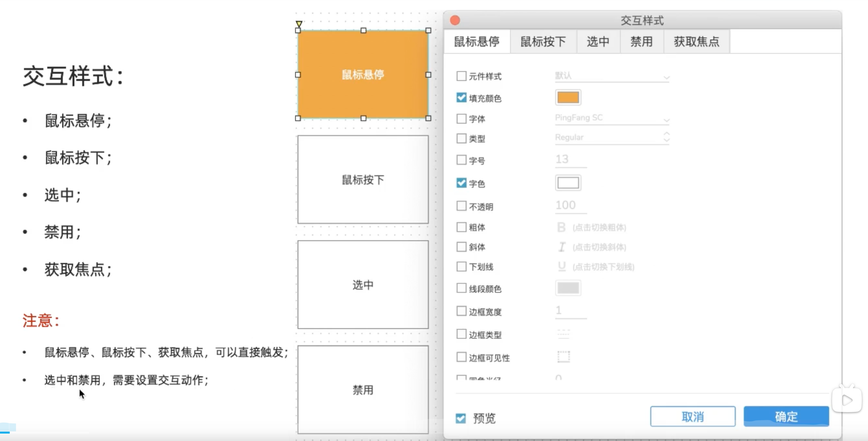Switch to the 选中 tab
The image size is (868, 441).
coord(598,41)
